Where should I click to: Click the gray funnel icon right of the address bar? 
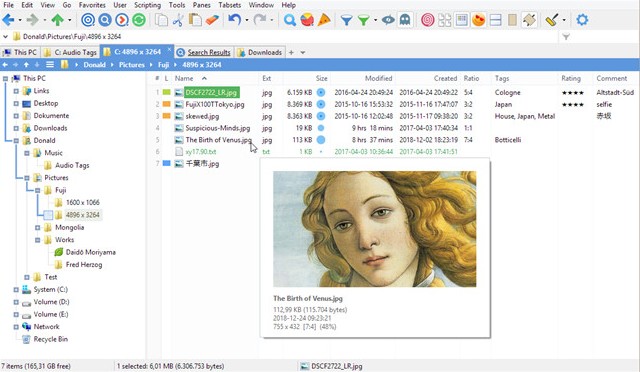(566, 37)
